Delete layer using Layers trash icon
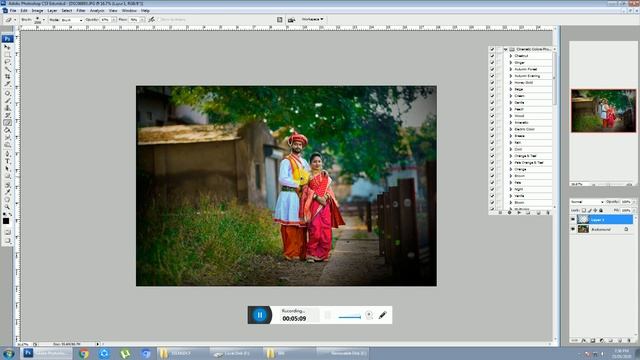 [x=629, y=340]
